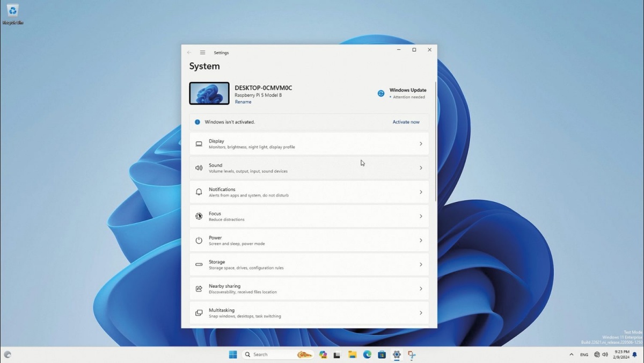Expand Storage row chevron
644x363 pixels.
(x=421, y=264)
